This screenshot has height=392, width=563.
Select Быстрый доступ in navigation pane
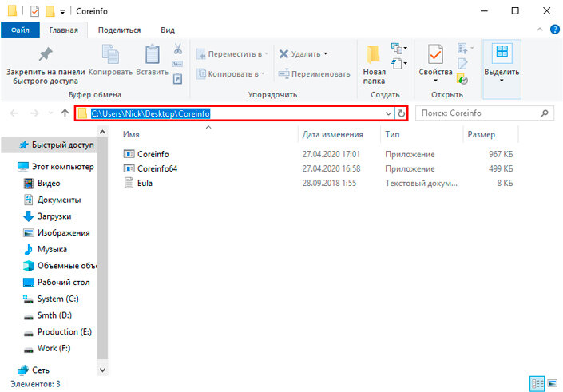(50, 145)
